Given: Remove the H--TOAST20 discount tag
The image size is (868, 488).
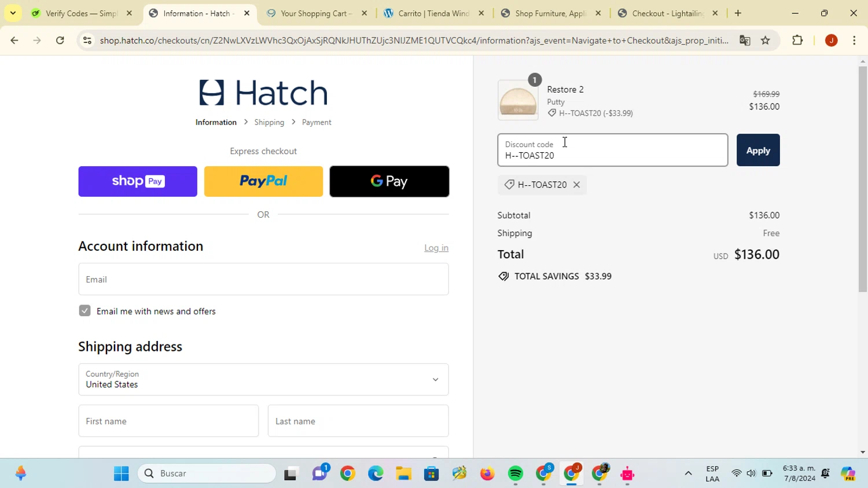Looking at the screenshot, I should click(x=576, y=185).
